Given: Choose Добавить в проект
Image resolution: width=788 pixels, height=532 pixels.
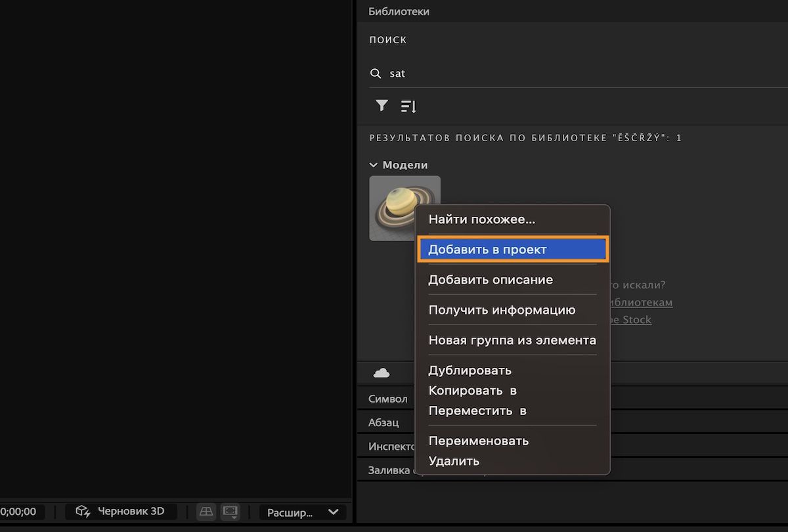Looking at the screenshot, I should pyautogui.click(x=512, y=250).
